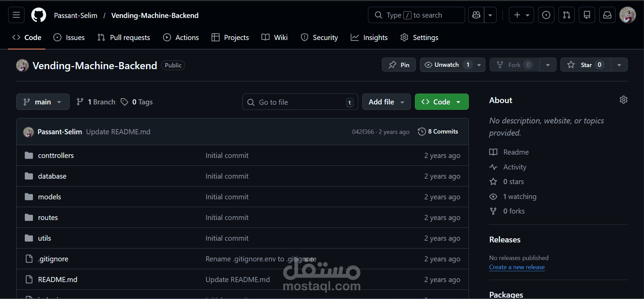Open Rename .gitignore.env commit message
Image resolution: width=644 pixels, height=299 pixels.
[x=261, y=259]
